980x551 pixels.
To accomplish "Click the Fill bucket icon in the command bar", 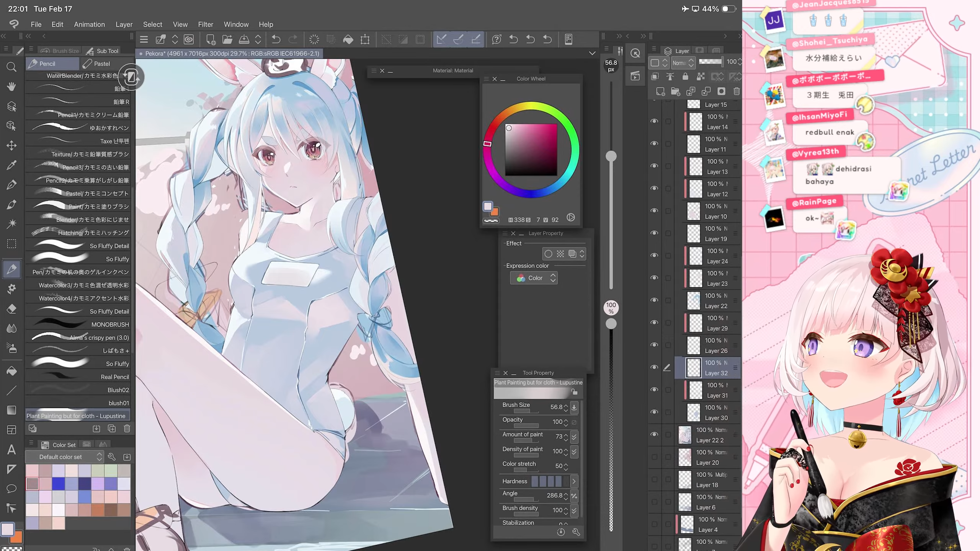I will point(348,39).
